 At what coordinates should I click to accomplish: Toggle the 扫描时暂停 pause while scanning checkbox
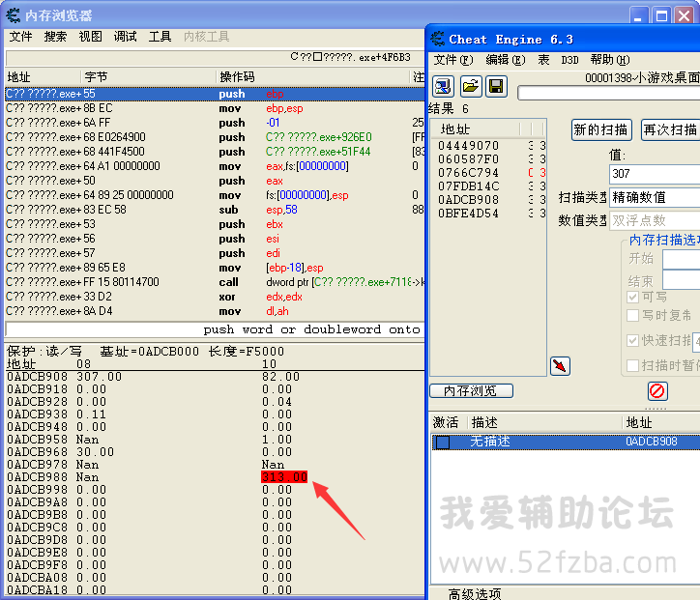632,365
